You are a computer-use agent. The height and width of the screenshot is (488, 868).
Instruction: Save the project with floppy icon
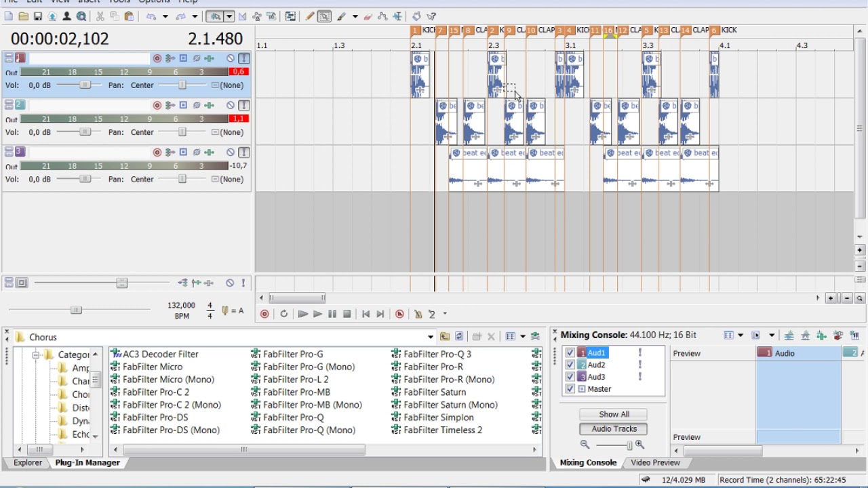(x=38, y=16)
